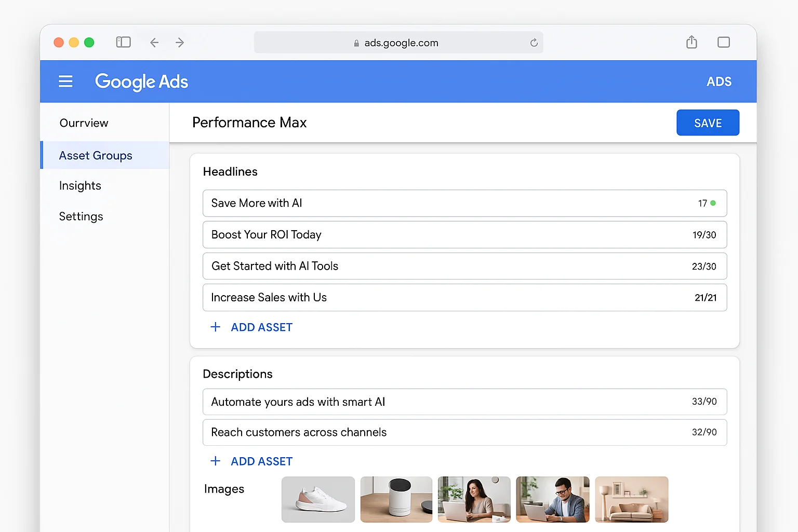798x532 pixels.
Task: Click the Google Ads logo
Action: (141, 81)
